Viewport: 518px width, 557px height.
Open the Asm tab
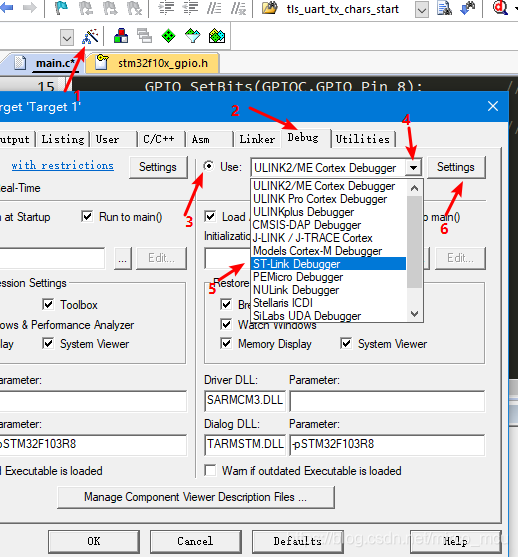[200, 139]
